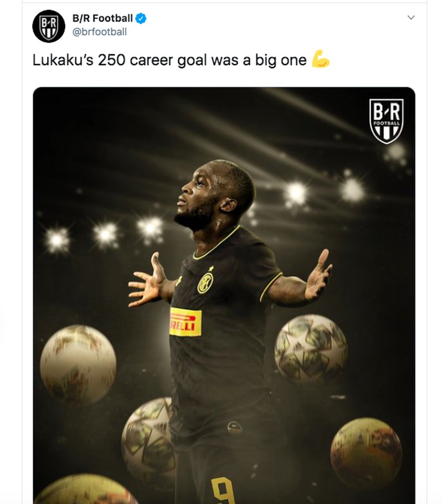
Task: Click the blue verified badge
Action: coord(141,18)
